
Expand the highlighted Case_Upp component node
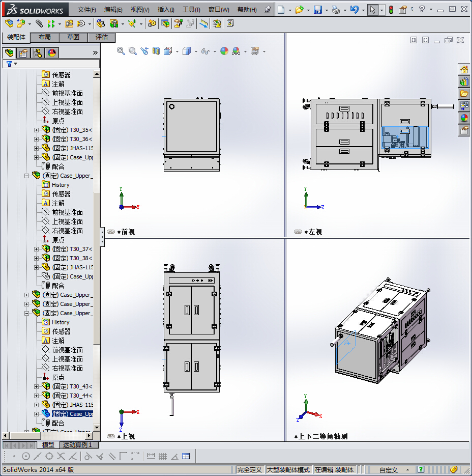coord(37,414)
